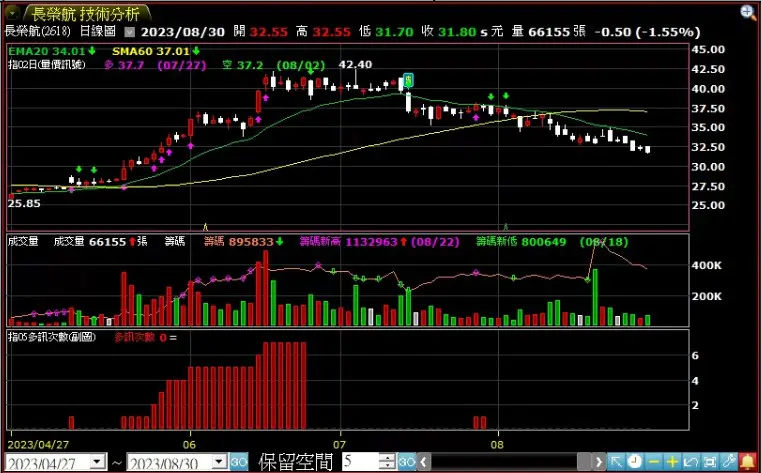Click the magnifier zoom icon at top right

[748, 13]
